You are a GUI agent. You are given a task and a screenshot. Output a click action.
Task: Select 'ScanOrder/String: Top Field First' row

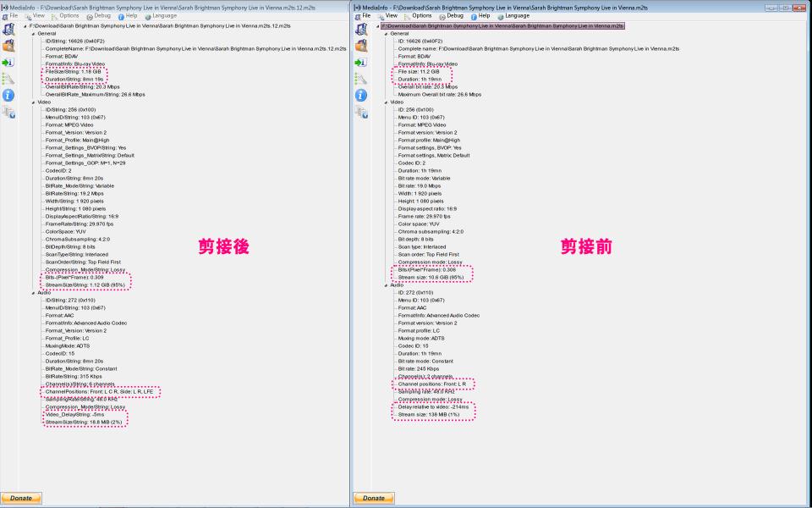pyautogui.click(x=83, y=262)
